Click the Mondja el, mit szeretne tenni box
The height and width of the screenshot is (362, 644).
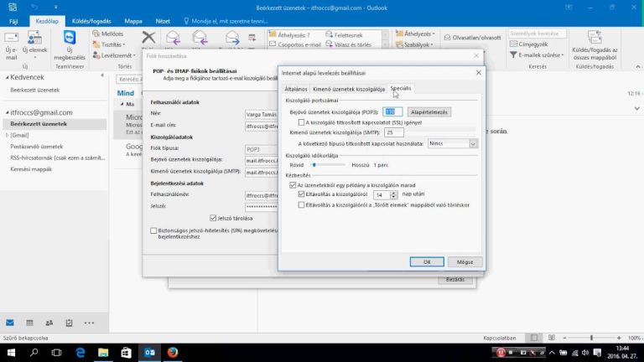point(226,21)
